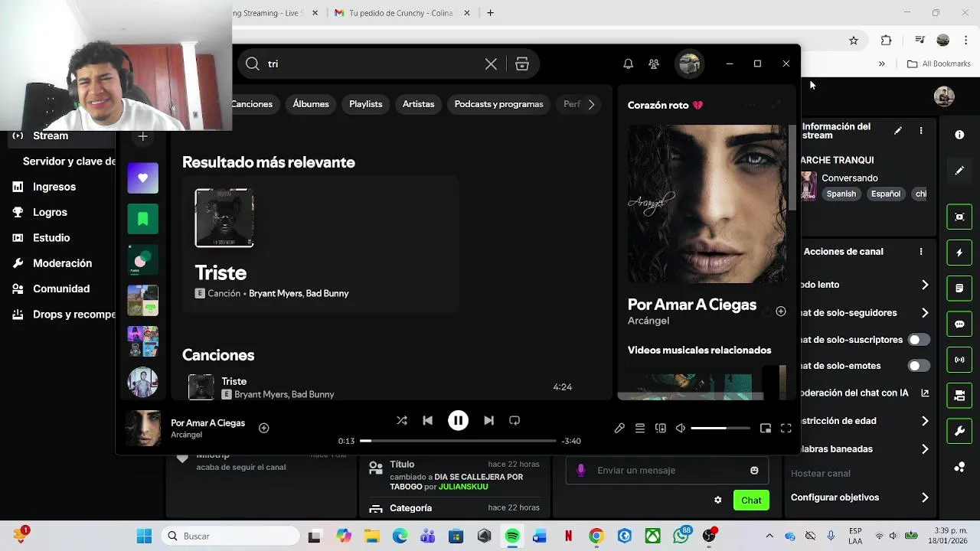Clear the Spotify search field

click(x=491, y=64)
